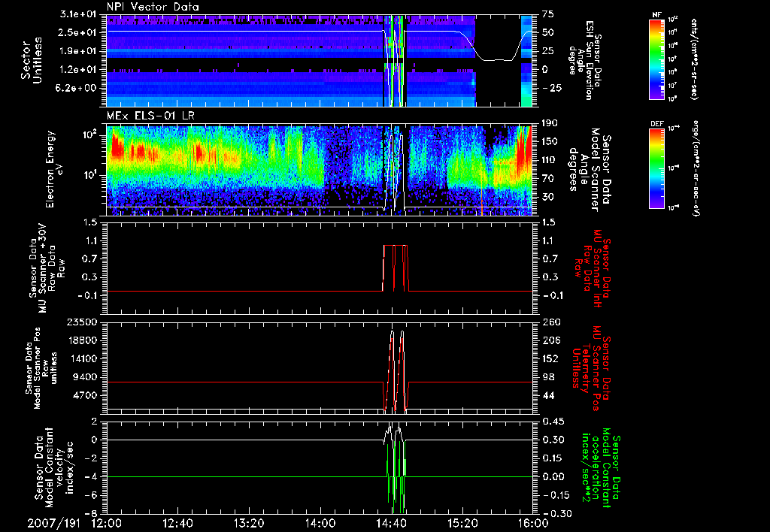Click the 1.9e+01 sector tick label
This screenshot has width=770, height=532.
[78, 51]
